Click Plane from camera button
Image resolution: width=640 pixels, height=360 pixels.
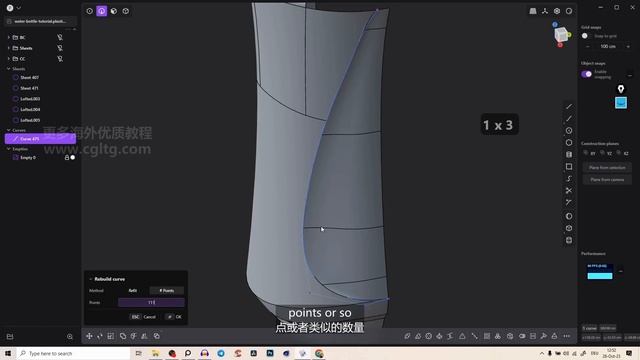coord(607,180)
